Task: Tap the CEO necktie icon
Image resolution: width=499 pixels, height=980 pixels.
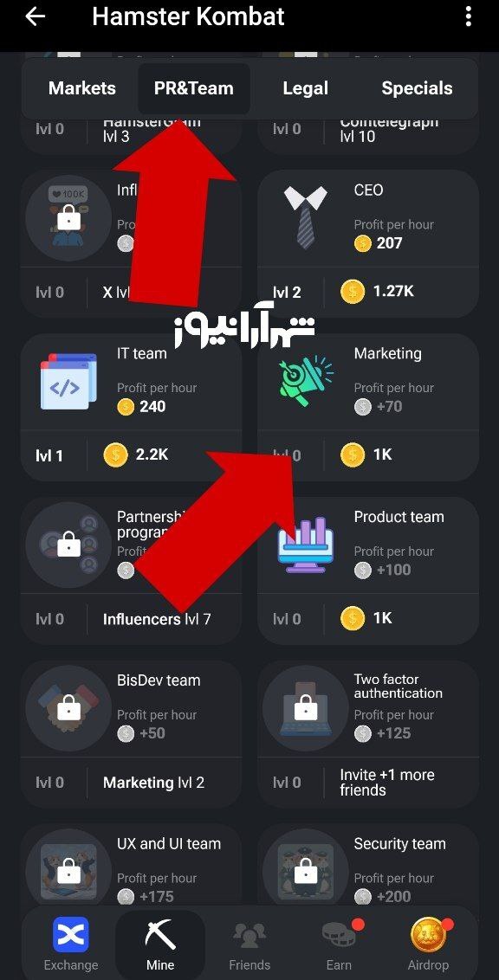Action: pyautogui.click(x=305, y=216)
